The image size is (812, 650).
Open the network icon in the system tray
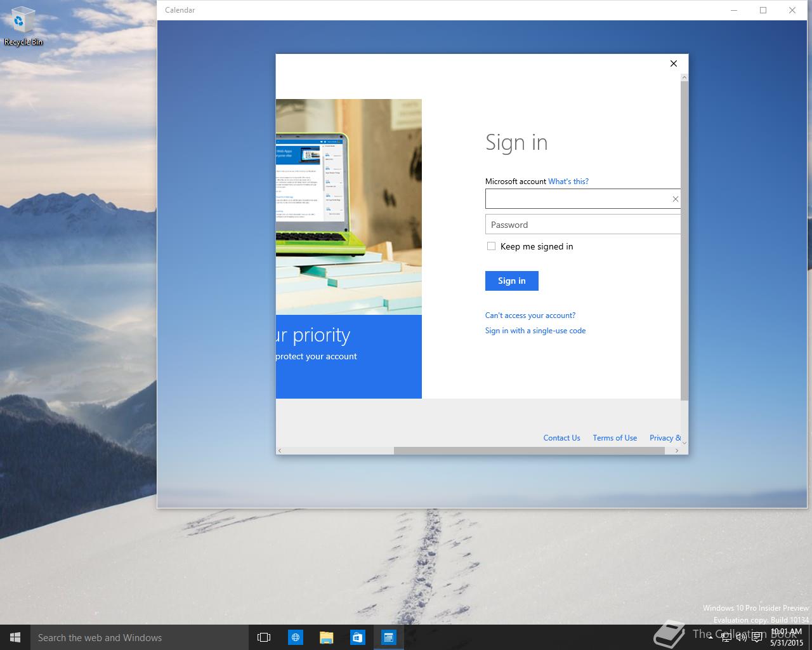click(x=726, y=637)
